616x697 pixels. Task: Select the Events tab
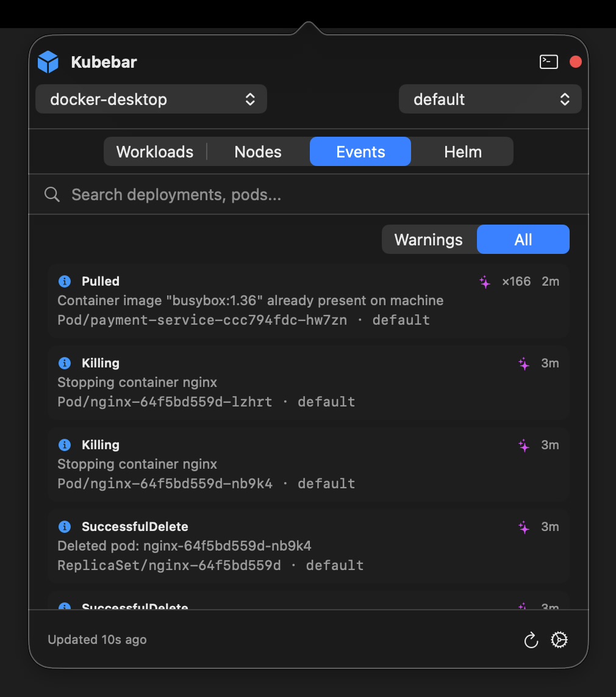coord(360,151)
